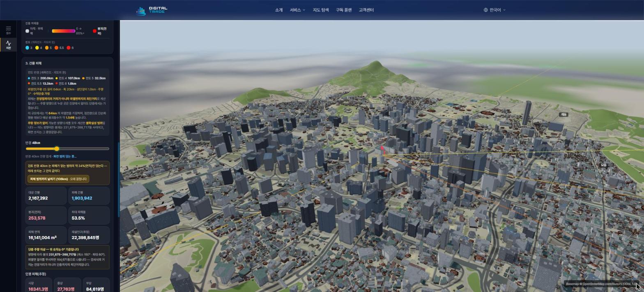Click the 중상 value 27,763명

[66, 289]
